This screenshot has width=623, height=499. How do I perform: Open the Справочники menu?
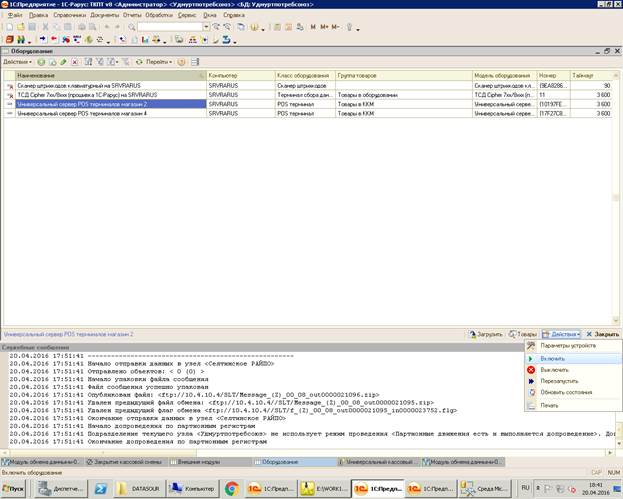click(x=70, y=15)
